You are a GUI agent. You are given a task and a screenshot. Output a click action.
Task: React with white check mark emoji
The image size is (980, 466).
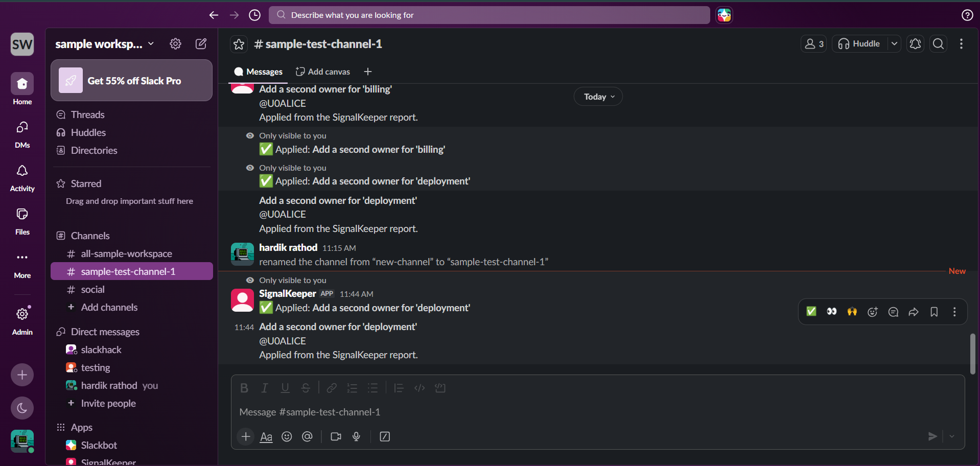811,312
